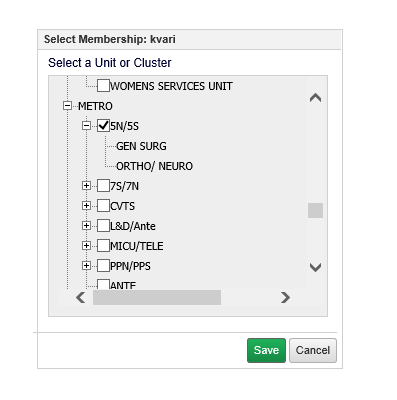
Task: Click the vertical scrollbar thumb
Action: (x=315, y=210)
